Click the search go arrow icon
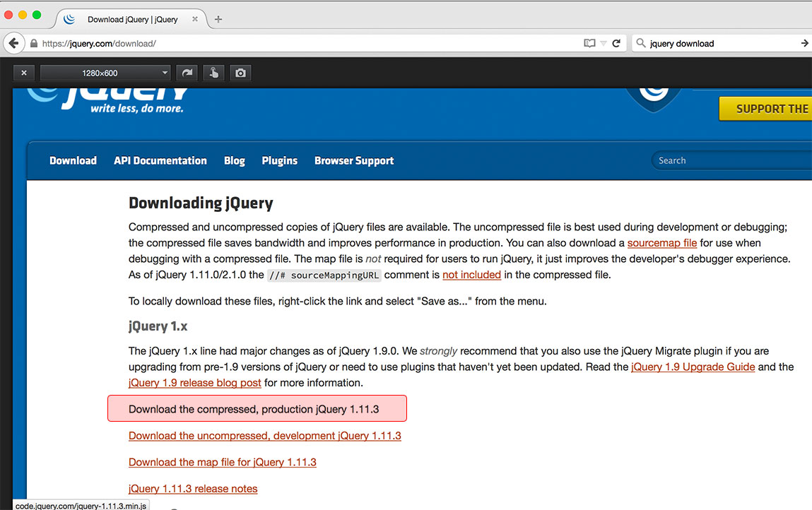Viewport: 812px width, 510px height. tap(804, 43)
